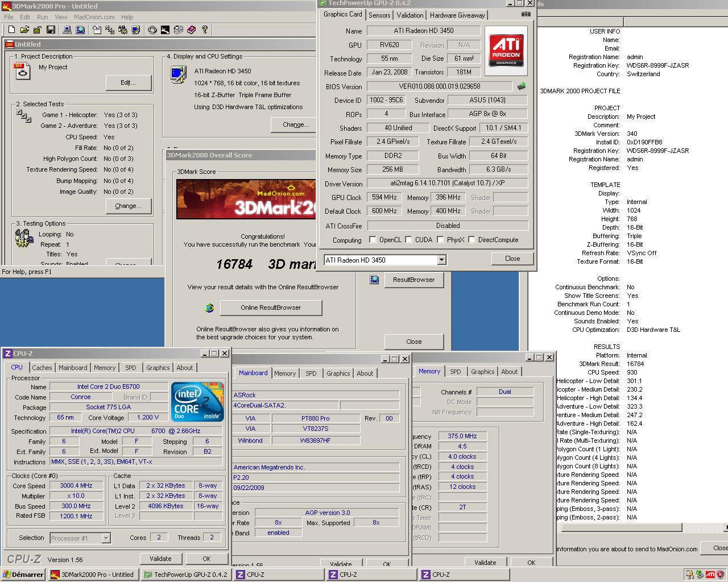Click Change... under Selected Tests
Image resolution: width=728 pixels, height=582 pixels.
coord(129,206)
